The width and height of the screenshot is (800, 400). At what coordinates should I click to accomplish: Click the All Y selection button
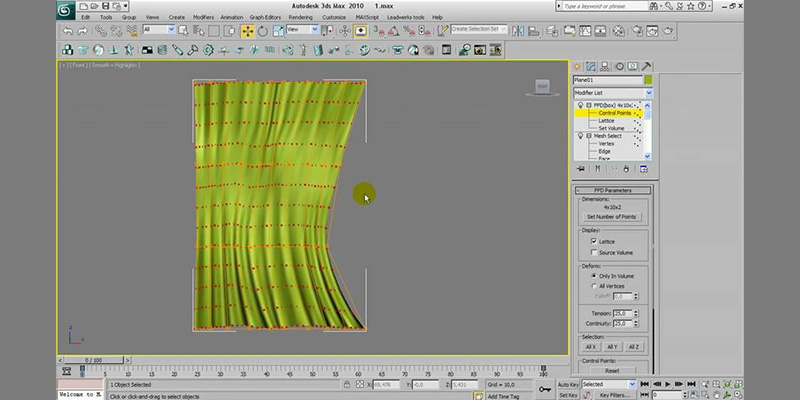(x=612, y=347)
